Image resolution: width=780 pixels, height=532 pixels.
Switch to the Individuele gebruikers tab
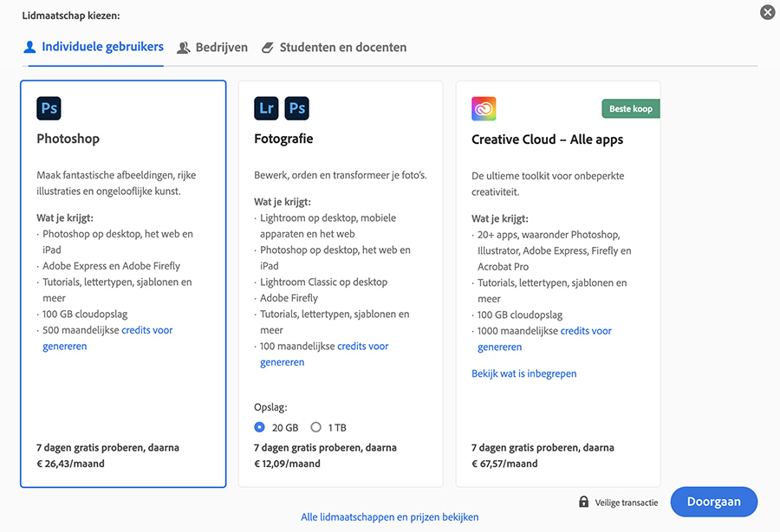pyautogui.click(x=94, y=48)
